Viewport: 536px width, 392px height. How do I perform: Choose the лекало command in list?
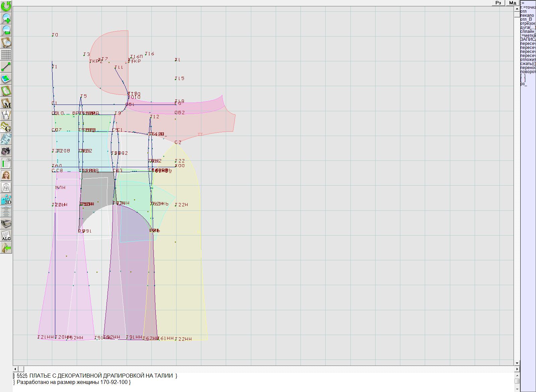click(x=527, y=15)
